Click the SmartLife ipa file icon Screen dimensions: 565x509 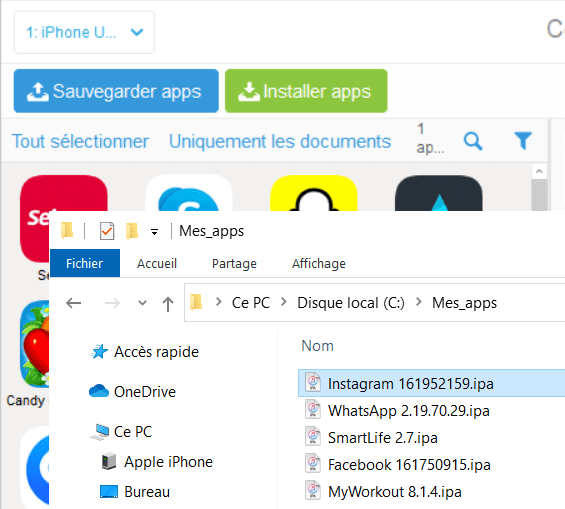[313, 436]
